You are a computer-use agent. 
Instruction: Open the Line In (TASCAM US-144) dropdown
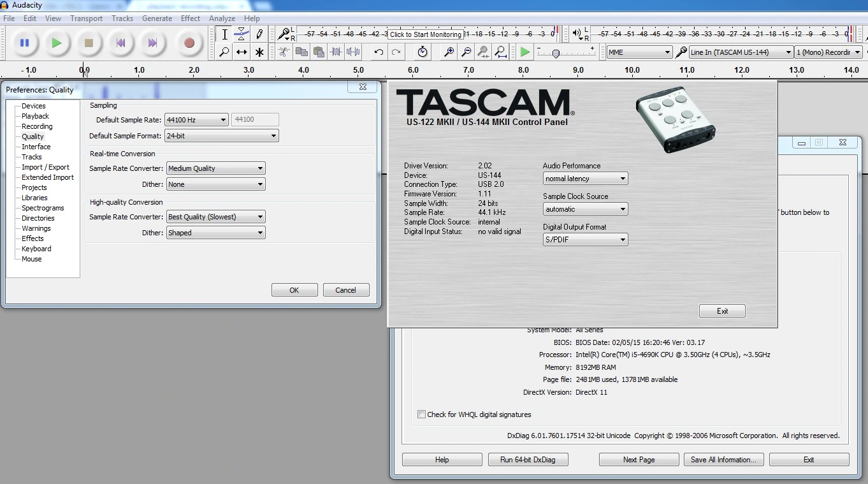pyautogui.click(x=741, y=52)
